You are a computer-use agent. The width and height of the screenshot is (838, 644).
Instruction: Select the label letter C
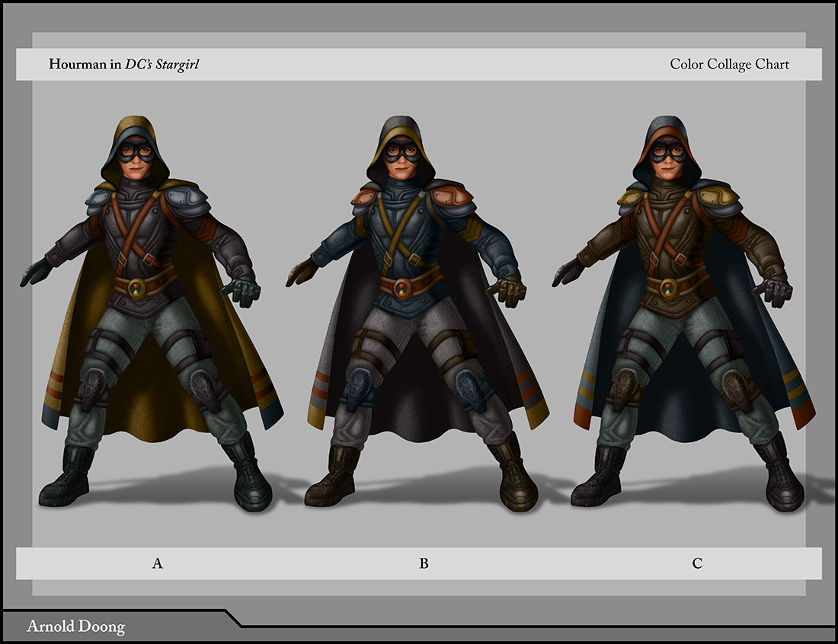[x=697, y=564]
